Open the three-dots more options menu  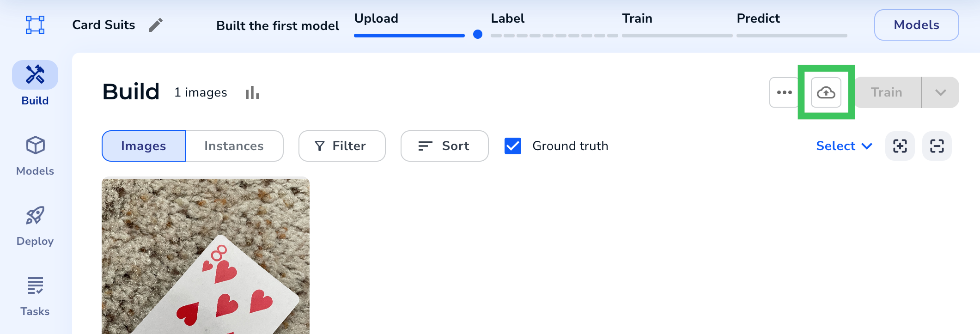[784, 92]
